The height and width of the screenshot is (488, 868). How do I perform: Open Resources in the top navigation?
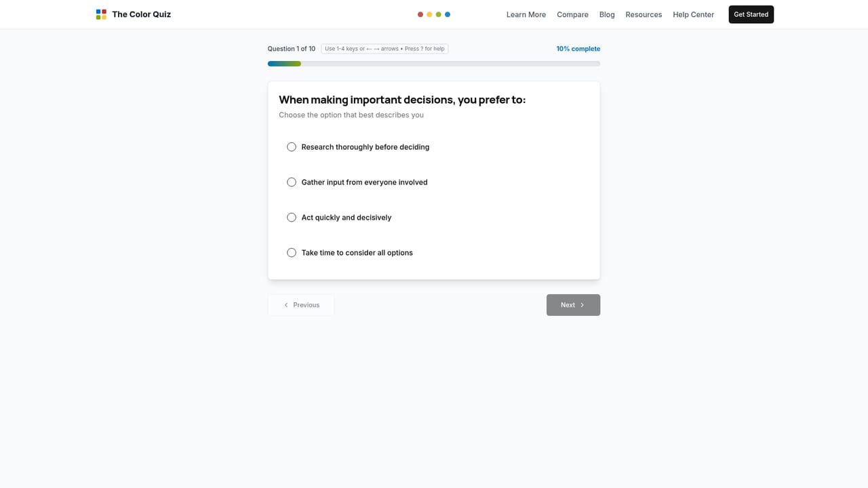coord(644,14)
